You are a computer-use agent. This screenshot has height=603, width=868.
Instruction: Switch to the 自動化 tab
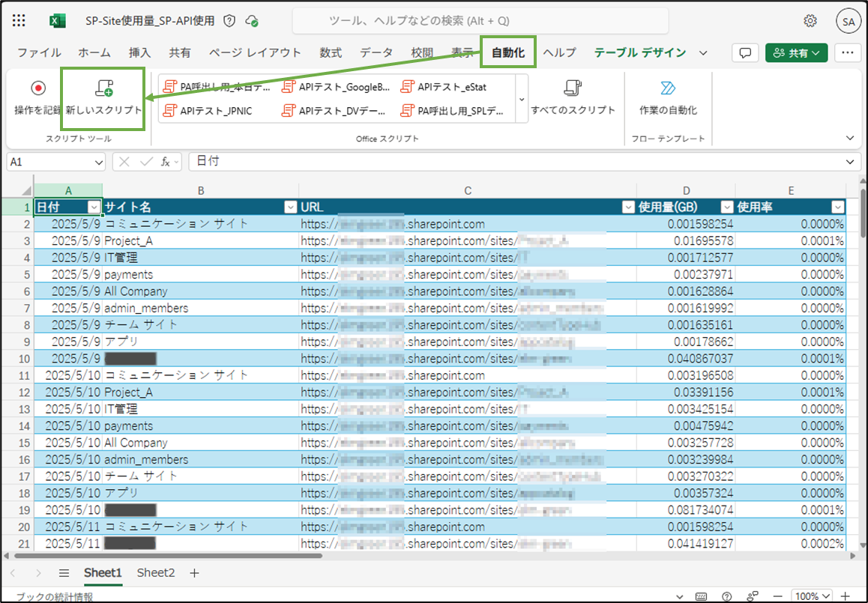click(x=507, y=53)
